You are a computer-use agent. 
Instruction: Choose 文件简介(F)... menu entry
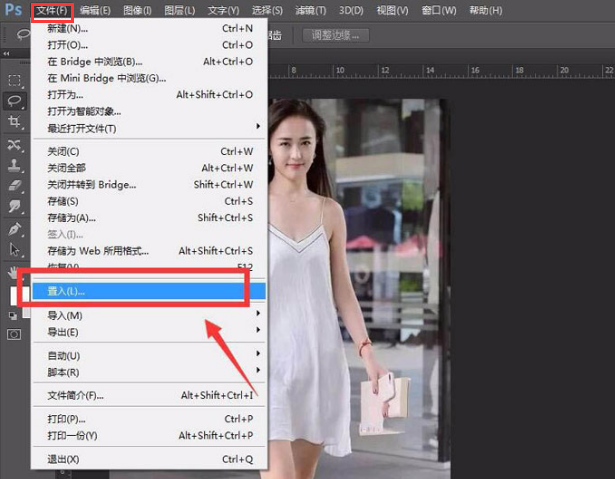[149, 395]
